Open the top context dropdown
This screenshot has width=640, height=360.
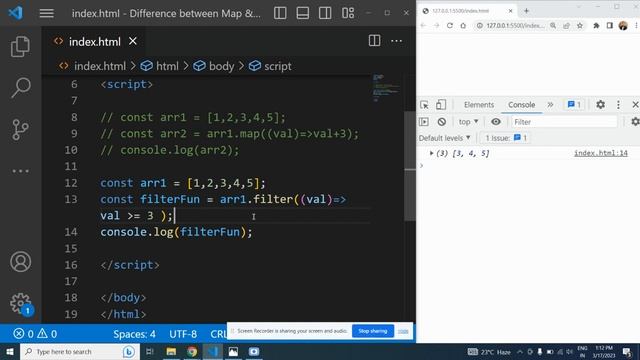[468, 122]
